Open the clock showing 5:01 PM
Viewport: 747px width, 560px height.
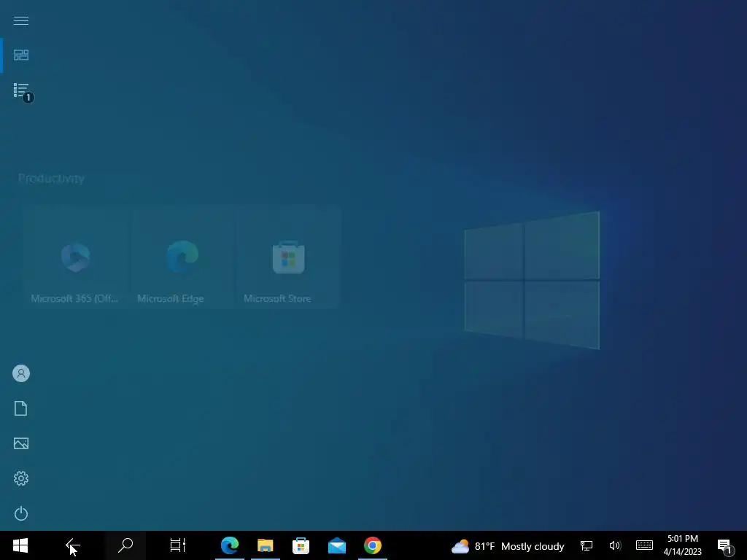(683, 545)
